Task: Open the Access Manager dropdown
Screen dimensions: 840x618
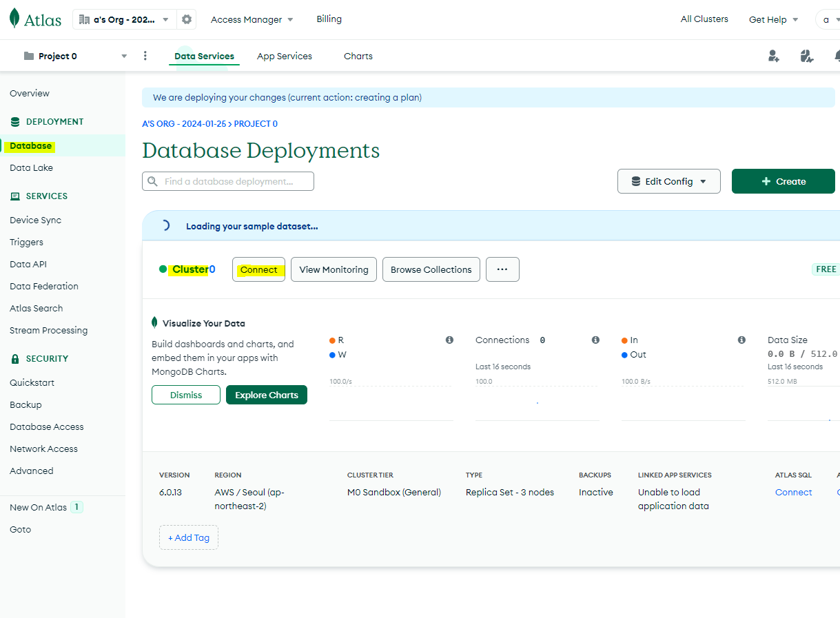Action: click(x=252, y=19)
